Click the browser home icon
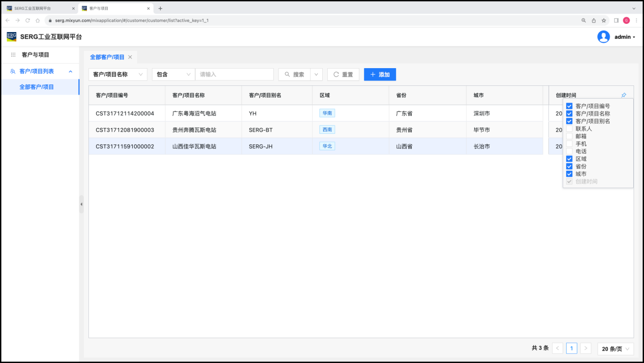 (38, 20)
